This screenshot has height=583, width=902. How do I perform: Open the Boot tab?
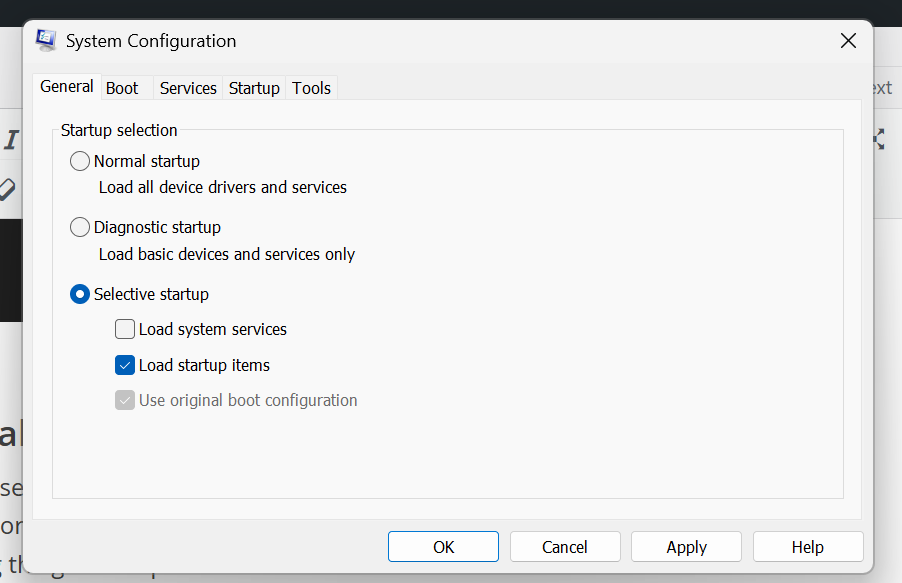122,88
